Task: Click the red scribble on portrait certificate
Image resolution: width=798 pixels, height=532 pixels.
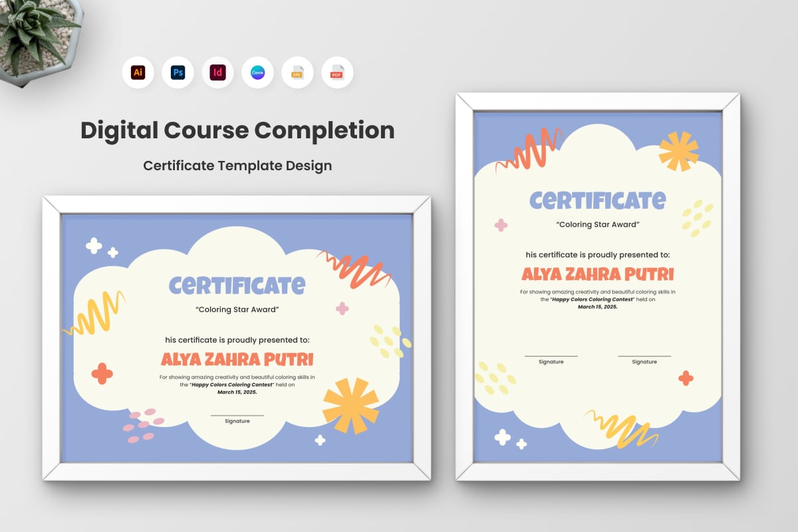Action: pyautogui.click(x=529, y=150)
